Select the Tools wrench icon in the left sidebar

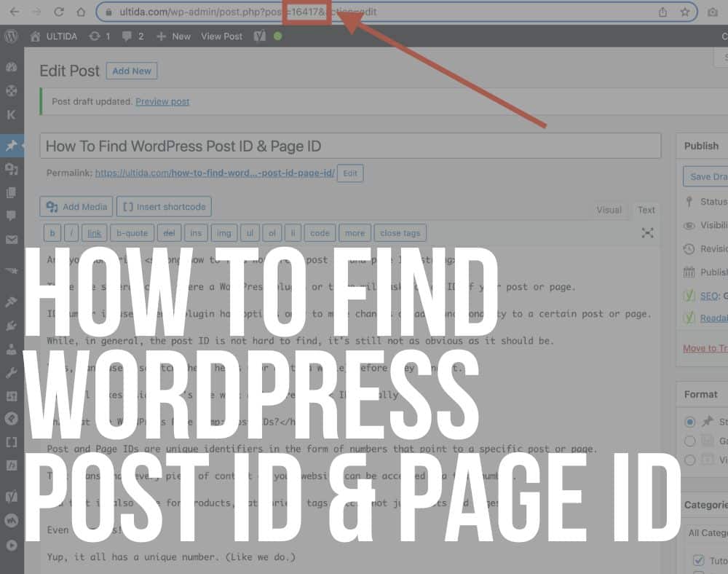coord(12,373)
